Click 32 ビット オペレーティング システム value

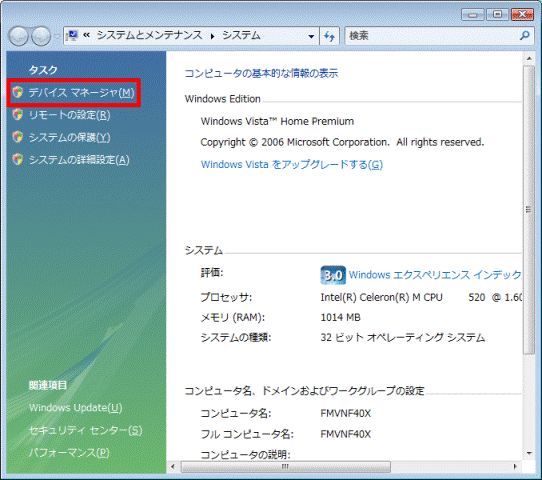403,337
